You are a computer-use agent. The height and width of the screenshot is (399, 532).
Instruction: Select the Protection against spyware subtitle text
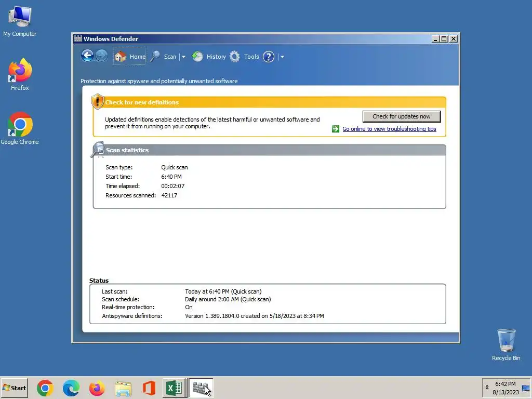[159, 81]
